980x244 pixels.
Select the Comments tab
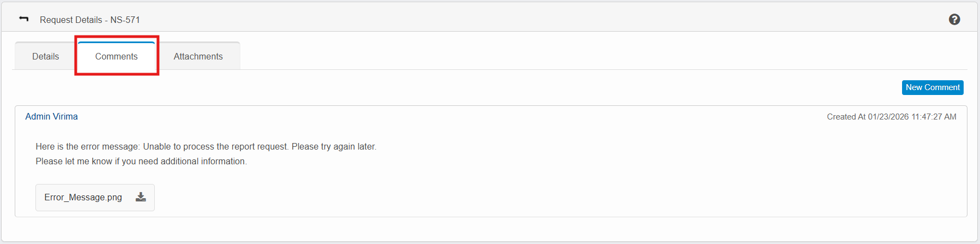(116, 56)
